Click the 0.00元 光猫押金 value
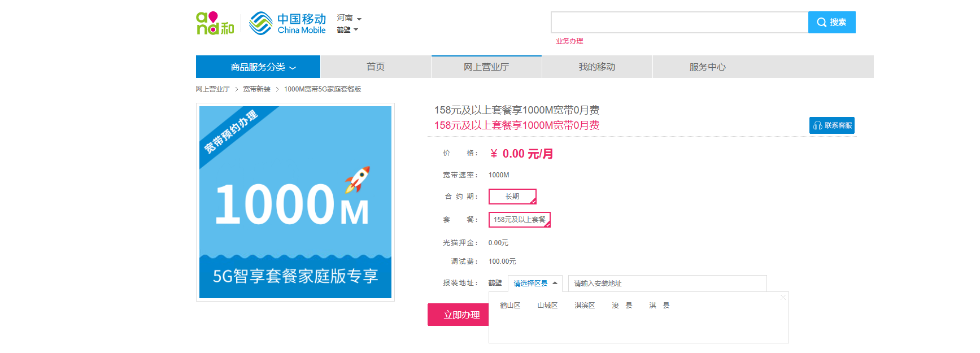The image size is (980, 353). point(498,243)
